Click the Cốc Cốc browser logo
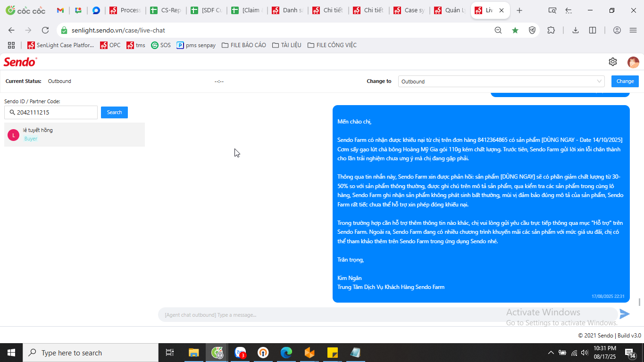The width and height of the screenshot is (644, 362). pyautogui.click(x=25, y=10)
